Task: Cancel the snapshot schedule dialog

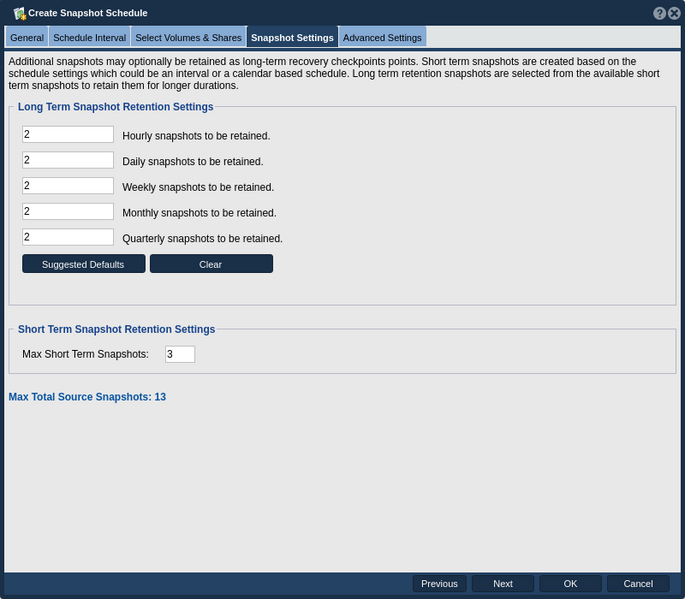Action: tap(638, 584)
